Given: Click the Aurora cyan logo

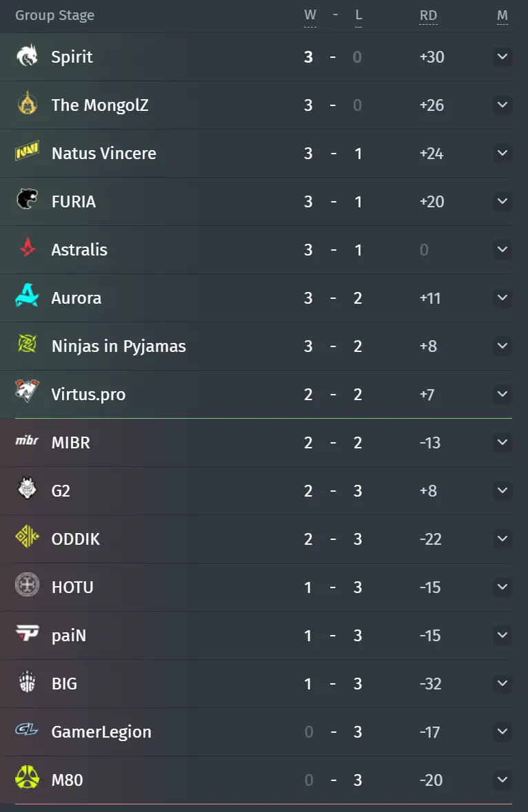Looking at the screenshot, I should [x=27, y=297].
